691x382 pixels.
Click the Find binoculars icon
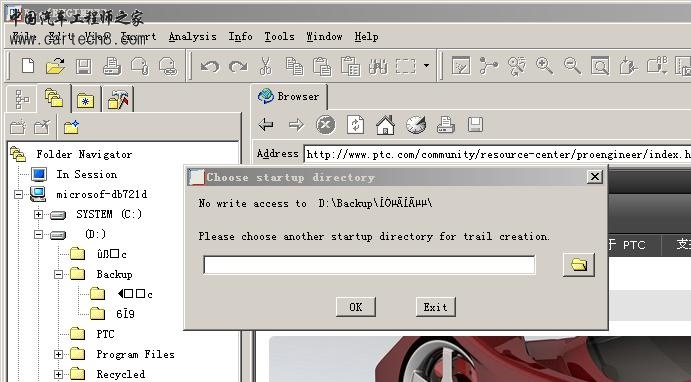coord(378,66)
